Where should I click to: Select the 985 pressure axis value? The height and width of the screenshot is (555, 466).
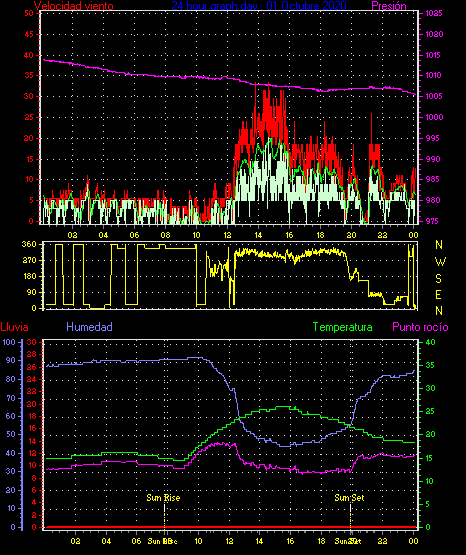tap(432, 179)
